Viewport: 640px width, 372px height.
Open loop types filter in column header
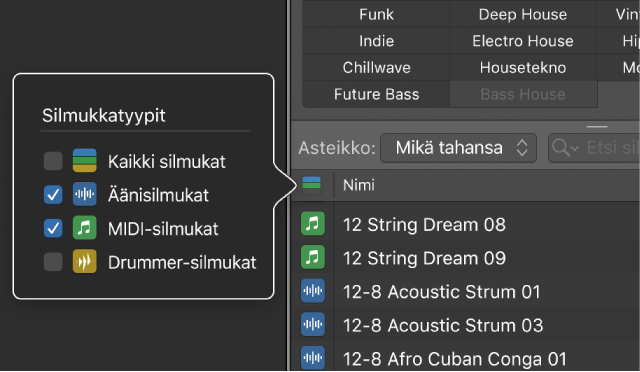pyautogui.click(x=311, y=185)
